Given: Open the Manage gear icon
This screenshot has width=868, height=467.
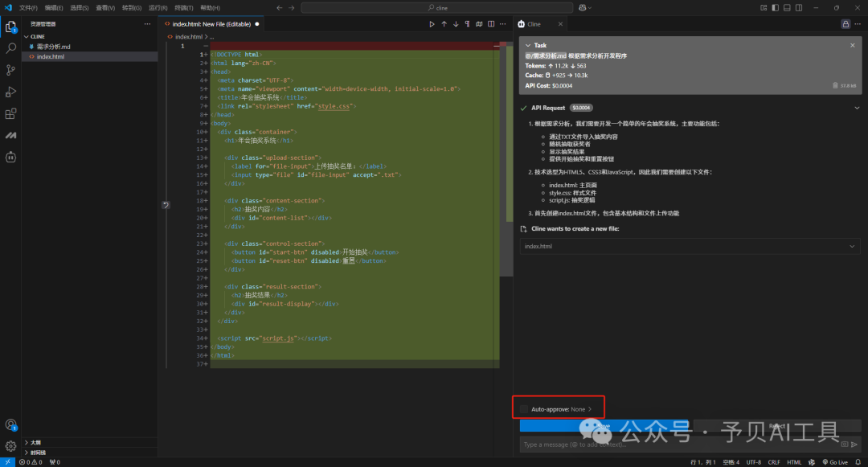Looking at the screenshot, I should (10, 446).
